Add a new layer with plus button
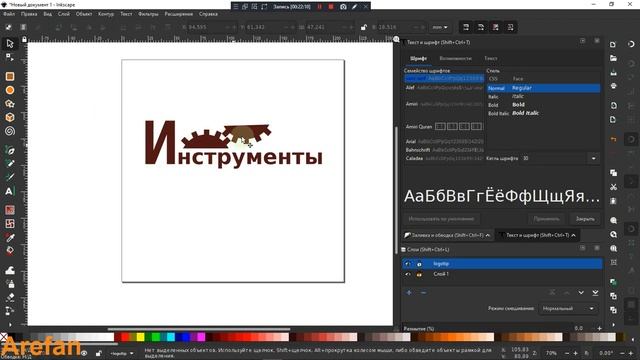The image size is (640, 360). 409,293
